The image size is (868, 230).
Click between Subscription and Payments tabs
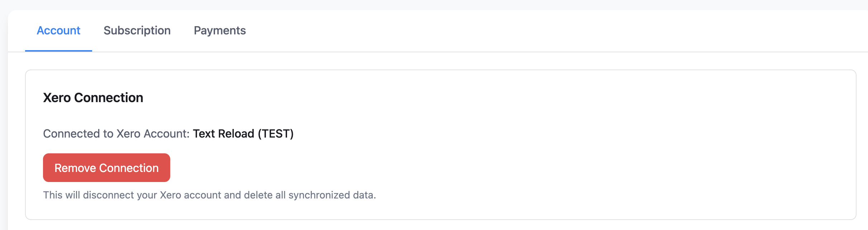182,31
